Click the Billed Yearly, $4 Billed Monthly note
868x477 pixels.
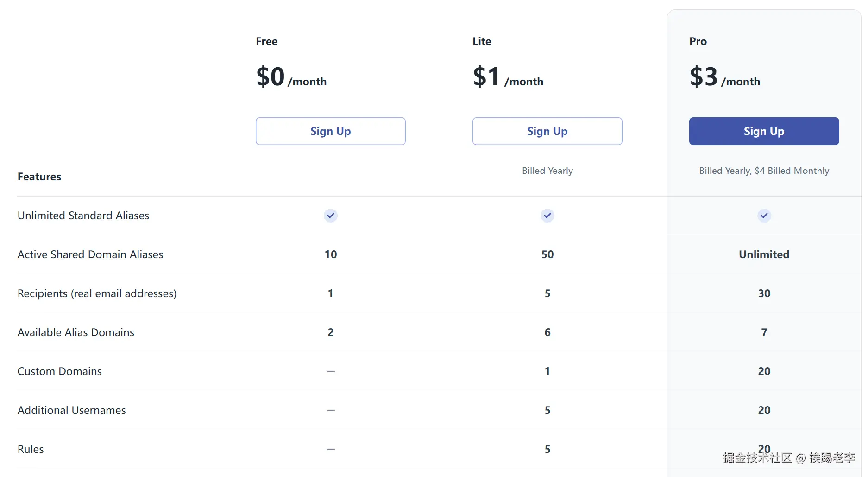(x=764, y=171)
